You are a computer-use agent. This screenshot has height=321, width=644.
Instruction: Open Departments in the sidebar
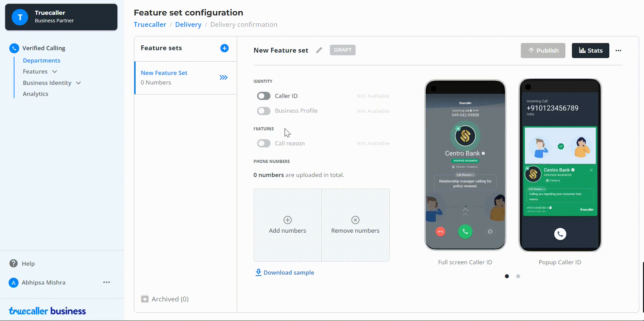tap(42, 60)
